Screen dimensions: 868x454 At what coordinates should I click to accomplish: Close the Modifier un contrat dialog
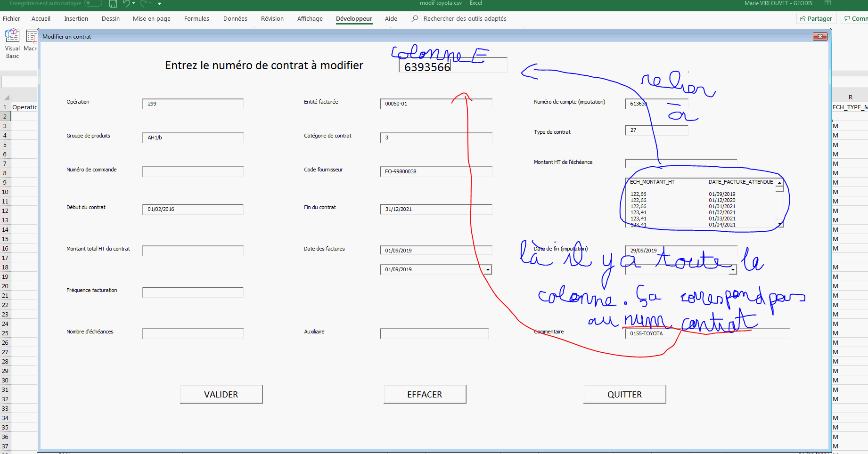click(820, 37)
